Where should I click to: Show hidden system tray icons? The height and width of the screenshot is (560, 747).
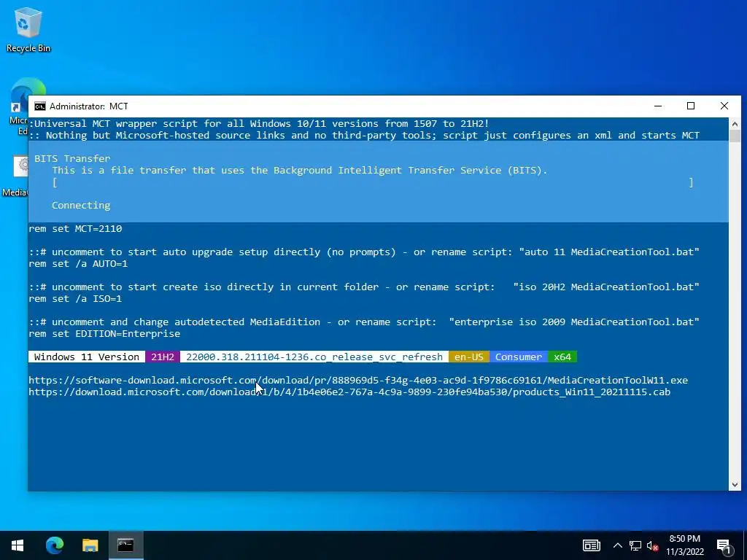point(617,545)
